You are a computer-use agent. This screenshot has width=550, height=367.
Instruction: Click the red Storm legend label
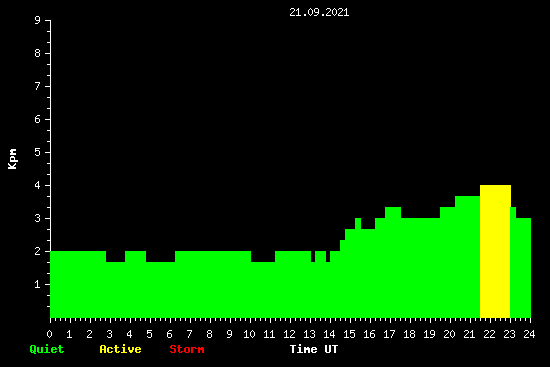[187, 349]
